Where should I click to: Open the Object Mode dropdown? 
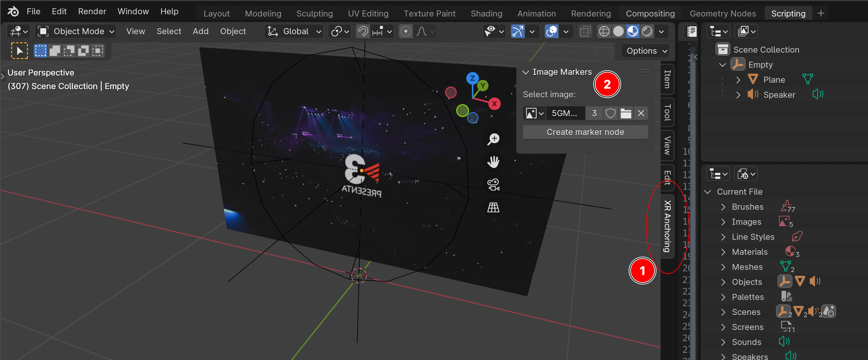pos(76,32)
